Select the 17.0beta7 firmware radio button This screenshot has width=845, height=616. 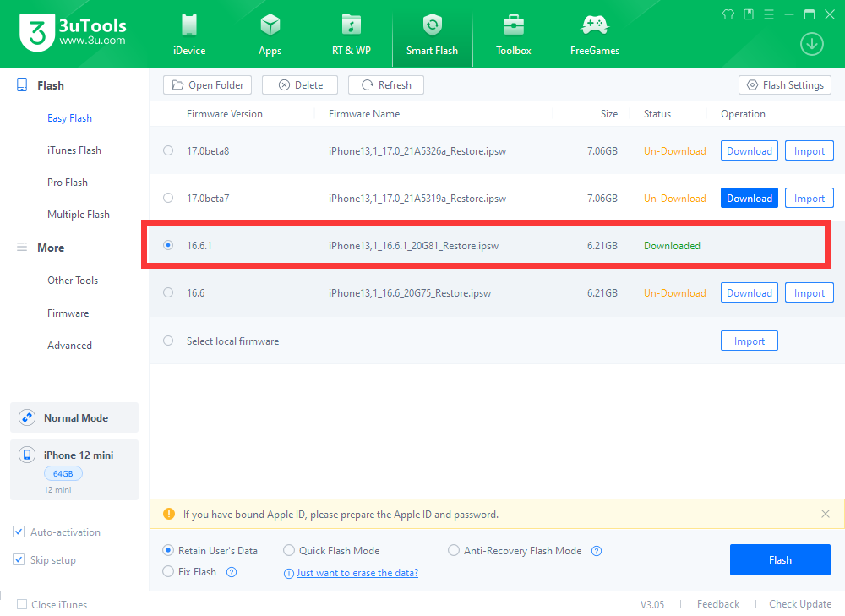(168, 198)
